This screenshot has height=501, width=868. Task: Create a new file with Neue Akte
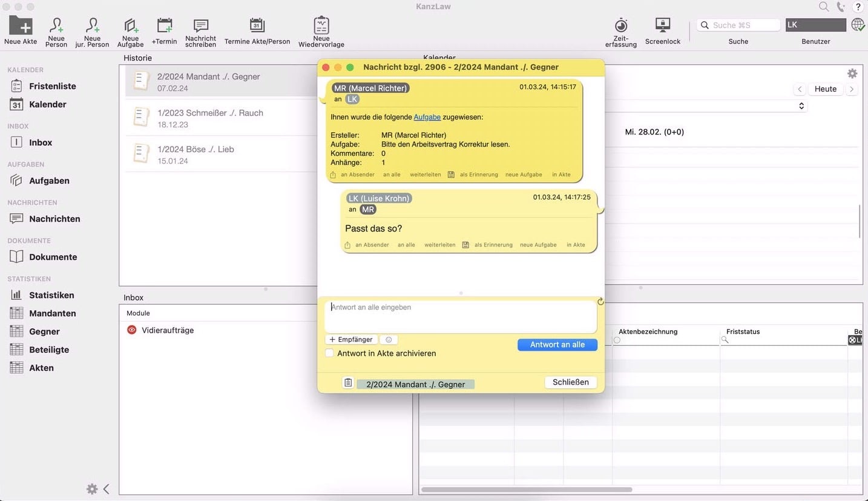click(21, 31)
